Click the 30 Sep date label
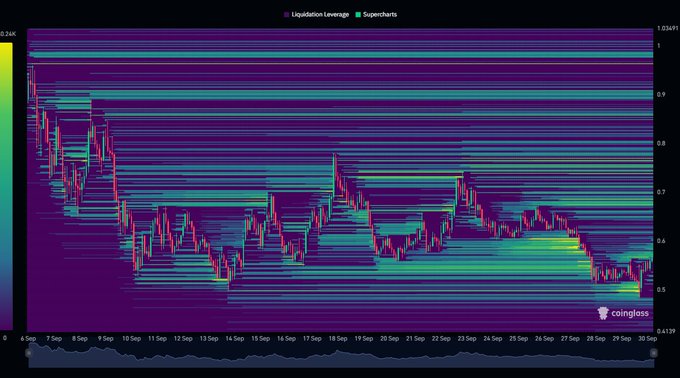680x378 pixels. pos(647,339)
